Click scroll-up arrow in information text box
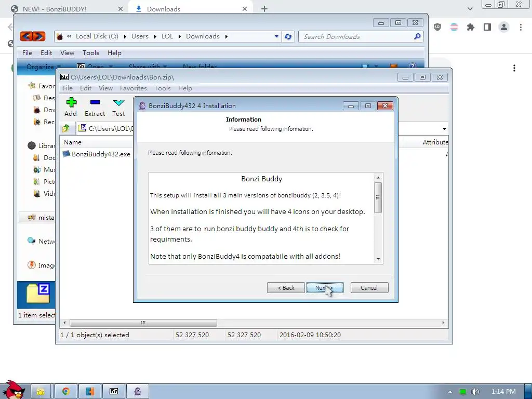This screenshot has height=399, width=532. tap(378, 178)
